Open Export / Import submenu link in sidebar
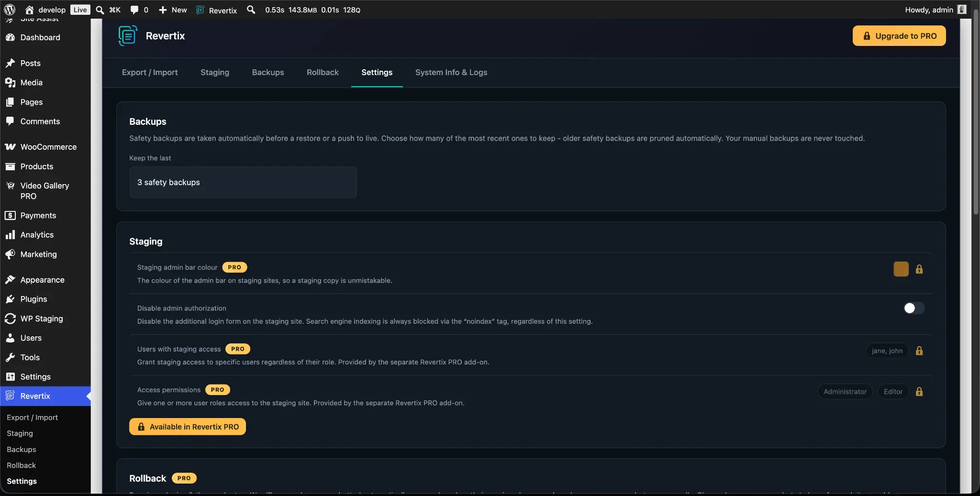This screenshot has width=980, height=496. [32, 418]
